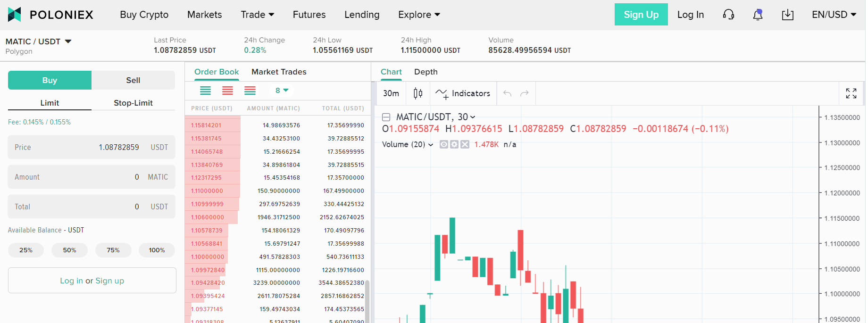868x323 pixels.
Task: Open the Buy Crypto page
Action: 144,15
